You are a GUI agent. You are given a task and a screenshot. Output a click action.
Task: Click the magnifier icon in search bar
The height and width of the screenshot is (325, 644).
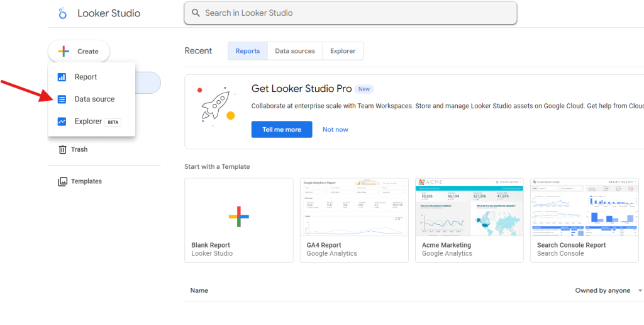pos(195,13)
